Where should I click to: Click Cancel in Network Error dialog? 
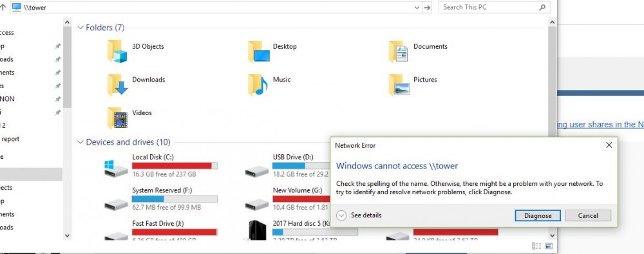point(588,215)
